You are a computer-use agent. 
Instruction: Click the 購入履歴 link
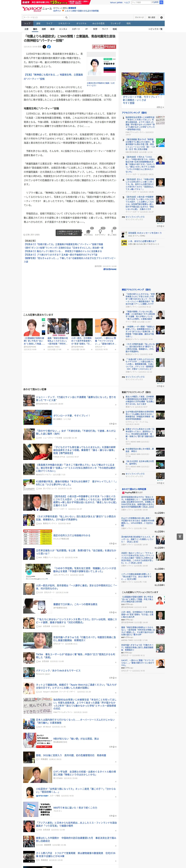click(152, 17)
